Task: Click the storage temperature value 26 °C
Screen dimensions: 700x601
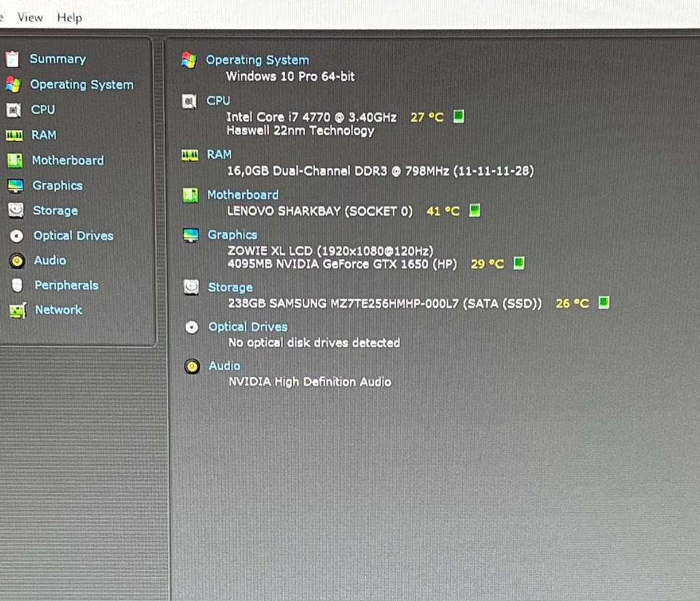Action: click(x=572, y=303)
